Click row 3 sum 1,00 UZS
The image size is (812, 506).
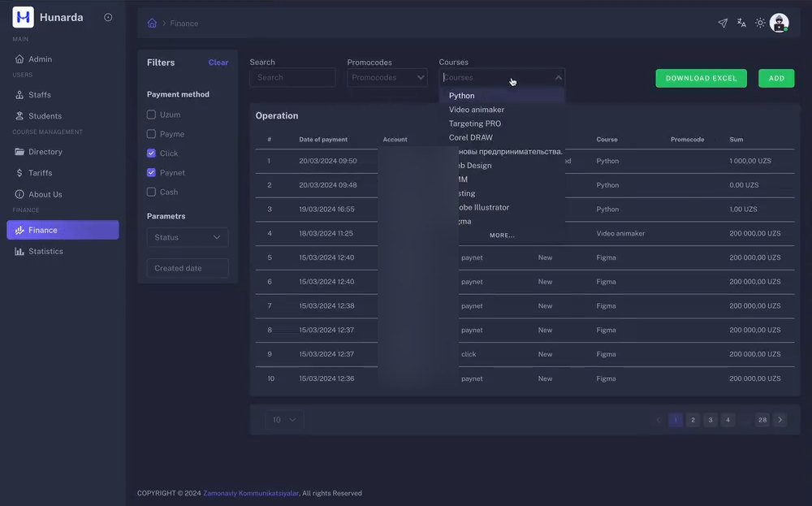click(743, 210)
